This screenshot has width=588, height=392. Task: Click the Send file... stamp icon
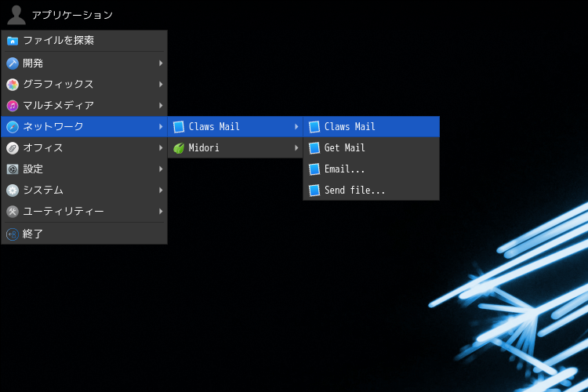(x=314, y=191)
